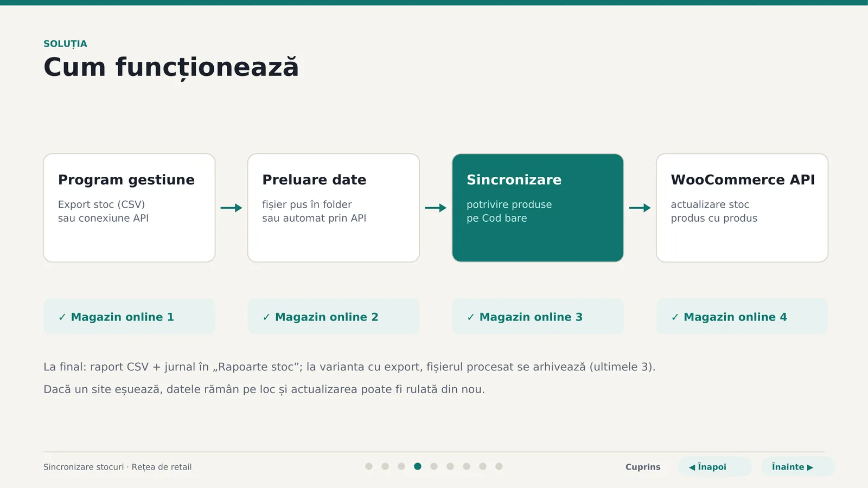Click the "La final: raport CSV" sentence
The width and height of the screenshot is (868, 488).
pos(349,367)
